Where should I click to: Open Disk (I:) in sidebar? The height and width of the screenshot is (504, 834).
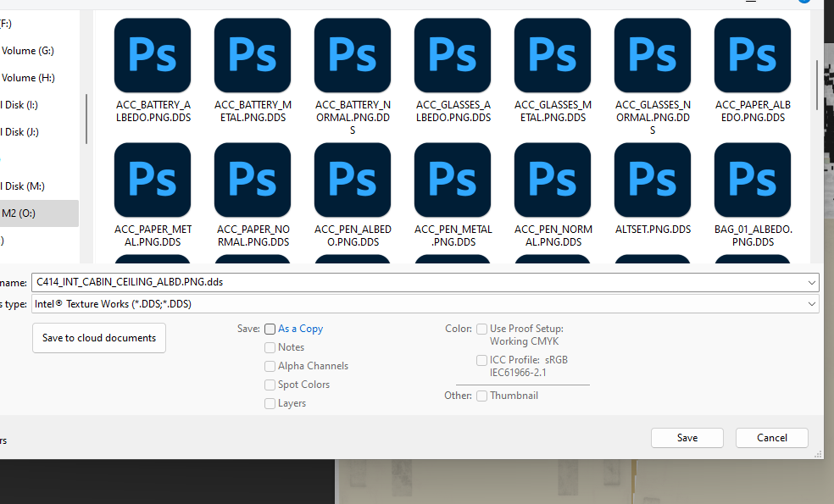click(x=21, y=105)
